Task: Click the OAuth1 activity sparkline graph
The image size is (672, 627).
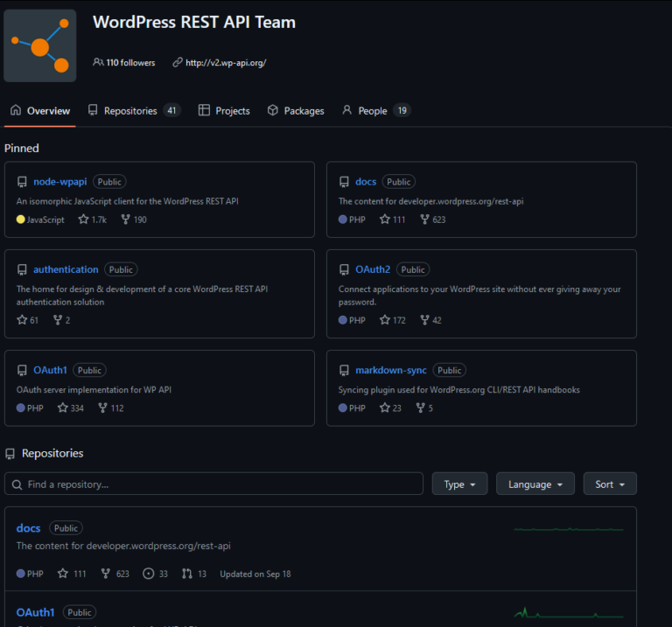Action: click(x=569, y=613)
